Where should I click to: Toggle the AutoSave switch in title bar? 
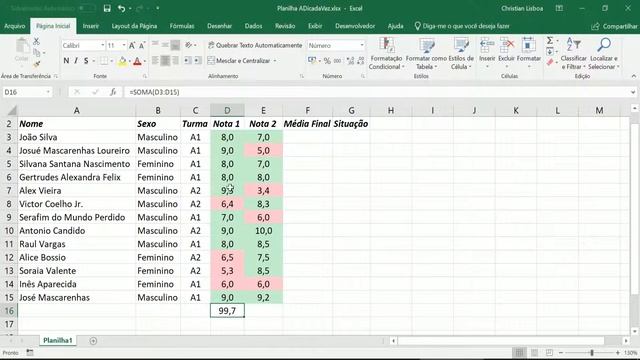point(87,8)
